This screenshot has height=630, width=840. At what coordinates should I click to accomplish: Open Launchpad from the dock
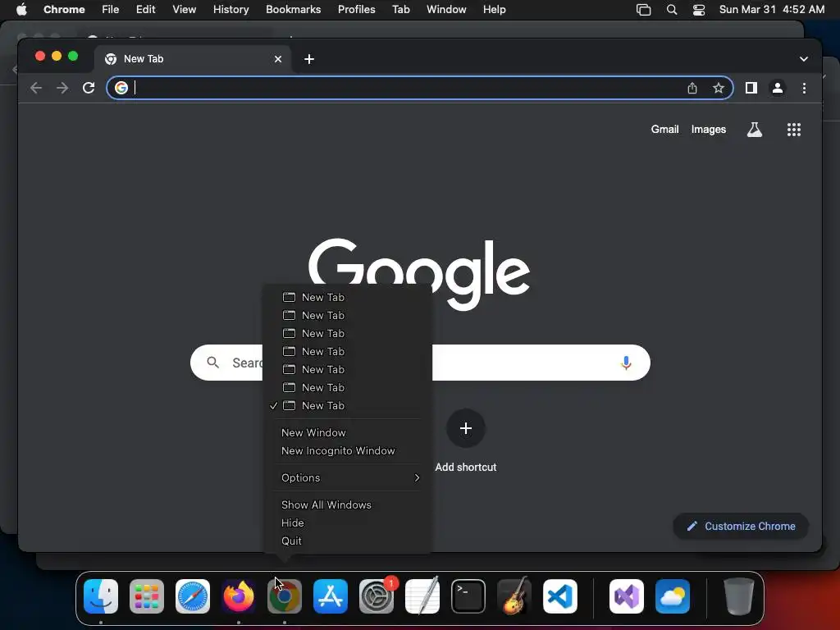click(x=147, y=596)
